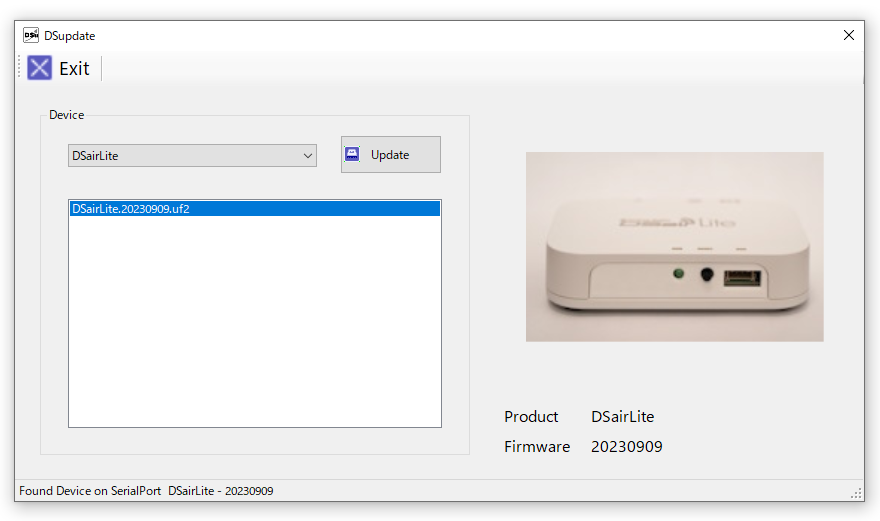Click the window resize grip in status bar
Viewport: 880px width, 521px height.
click(x=856, y=493)
